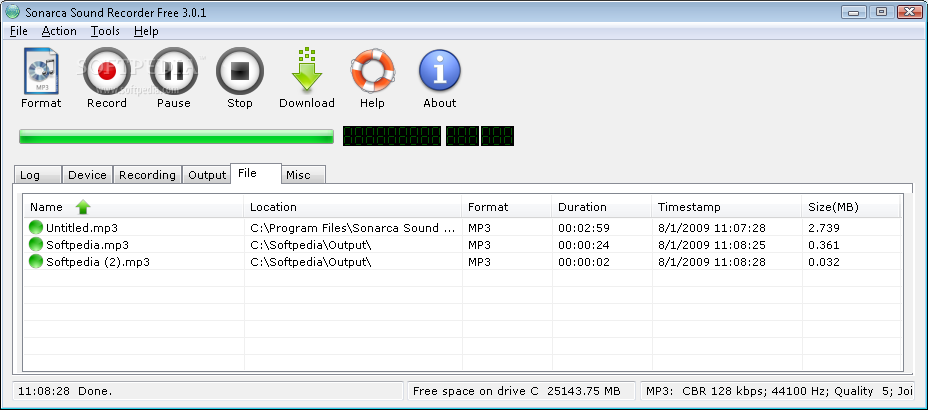The height and width of the screenshot is (410, 928).
Task: Click timestamp 8/1/2009 11:07:28
Action: pyautogui.click(x=711, y=228)
